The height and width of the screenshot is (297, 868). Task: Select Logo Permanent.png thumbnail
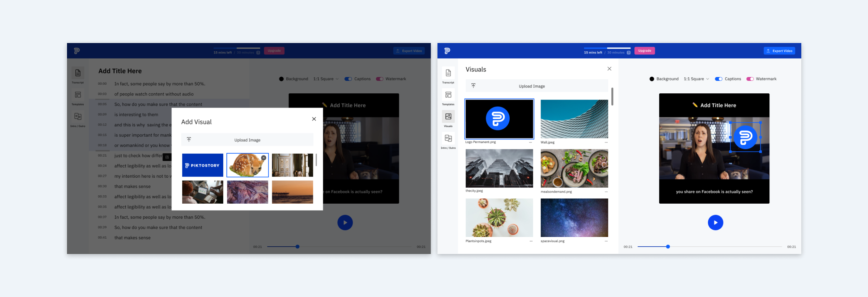[499, 119]
